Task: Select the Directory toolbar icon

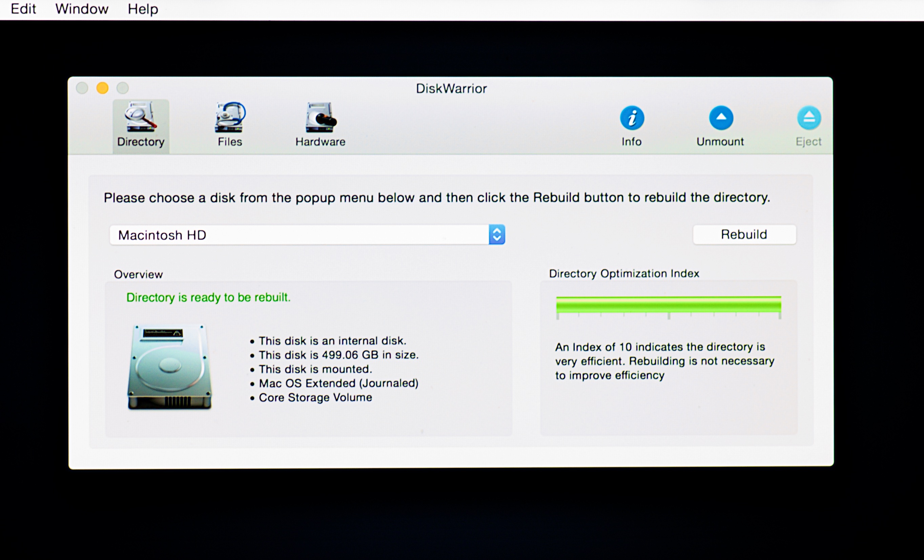Action: (141, 126)
